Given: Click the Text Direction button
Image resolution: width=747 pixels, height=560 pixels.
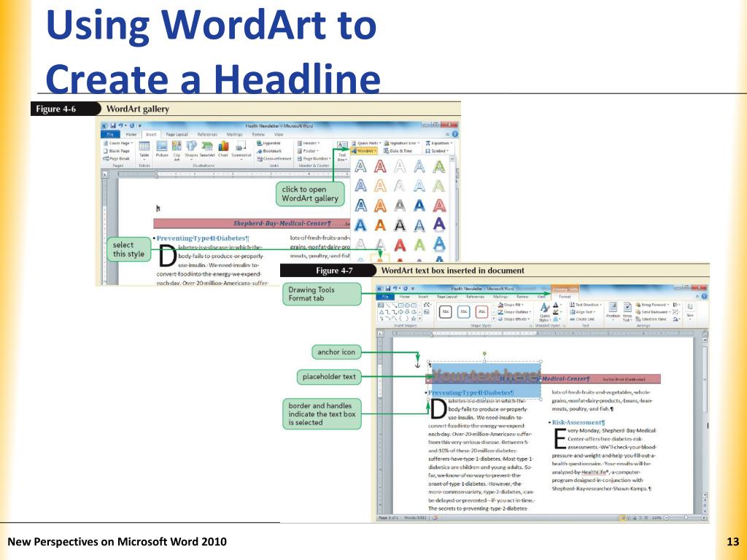Looking at the screenshot, I should click(585, 305).
